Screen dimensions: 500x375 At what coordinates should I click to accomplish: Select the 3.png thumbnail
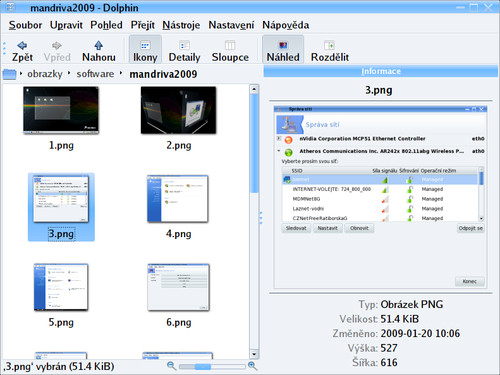61,199
